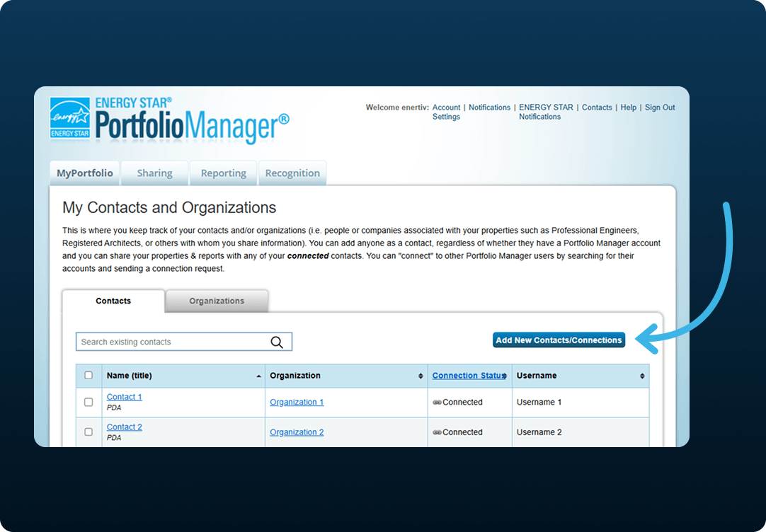The image size is (766, 532).
Task: Click the Username column header text
Action: (x=537, y=376)
